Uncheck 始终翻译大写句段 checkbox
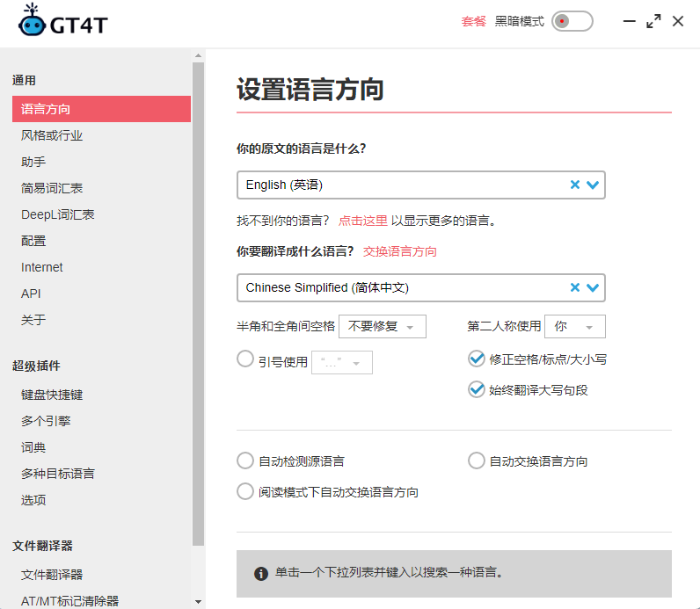Viewport: 700px width, 609px height. (x=476, y=389)
